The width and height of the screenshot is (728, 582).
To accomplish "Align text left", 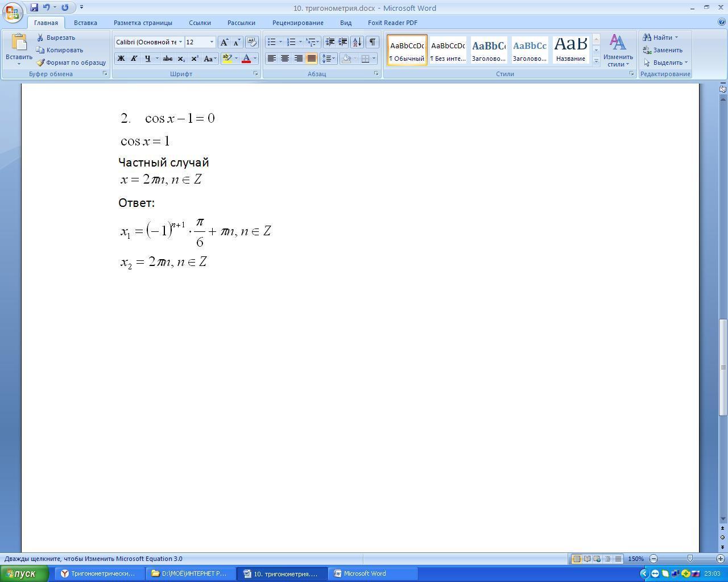I will tap(272, 58).
